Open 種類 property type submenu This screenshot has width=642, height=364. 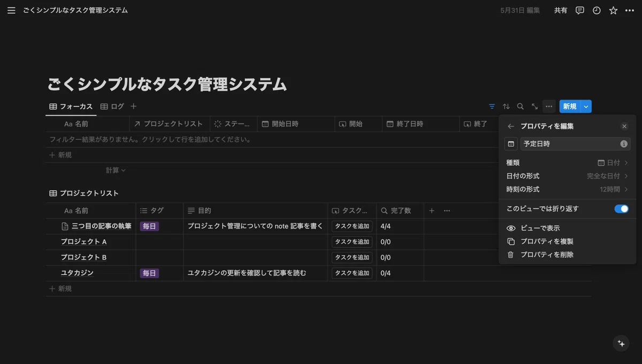[567, 162]
